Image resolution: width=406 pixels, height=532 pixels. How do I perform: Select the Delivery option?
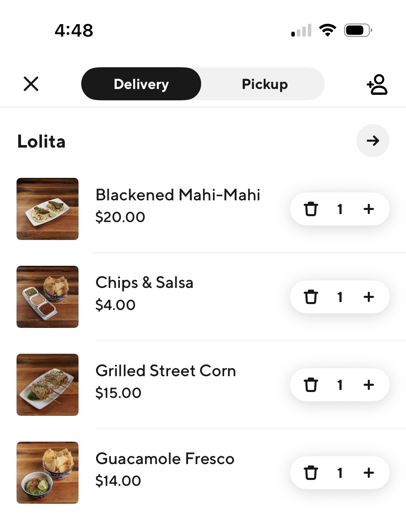(x=141, y=84)
